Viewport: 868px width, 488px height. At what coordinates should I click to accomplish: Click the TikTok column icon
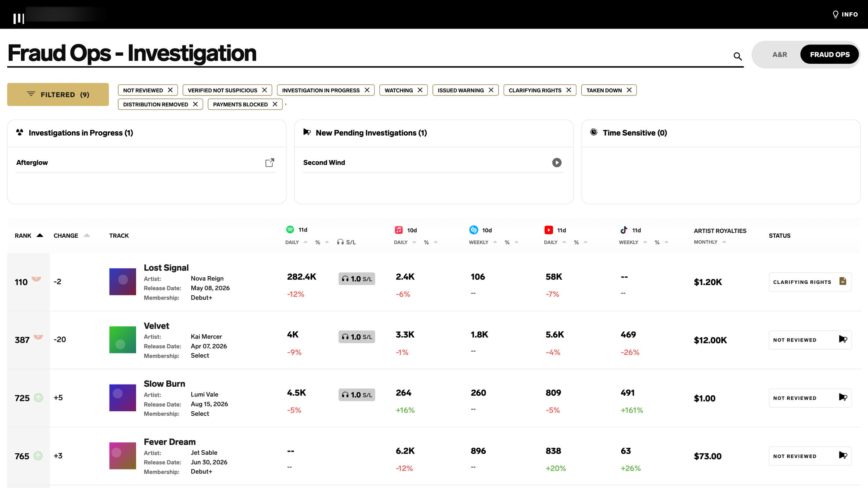tap(624, 230)
